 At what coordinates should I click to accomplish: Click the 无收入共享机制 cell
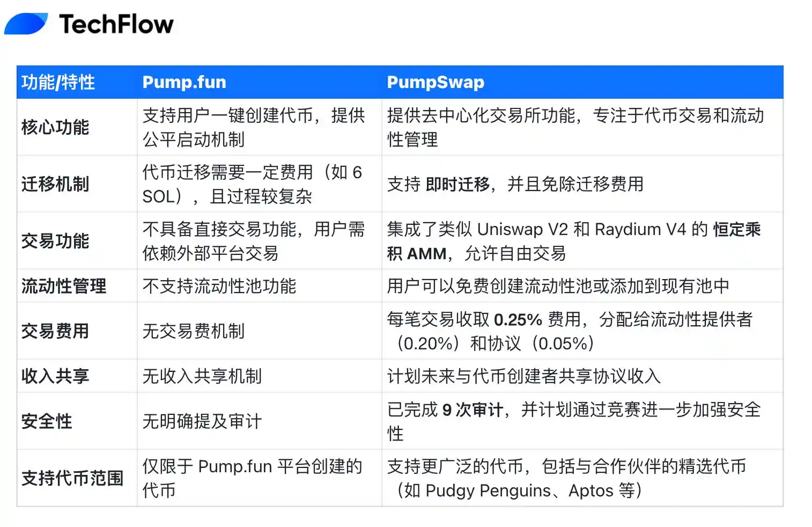[202, 376]
